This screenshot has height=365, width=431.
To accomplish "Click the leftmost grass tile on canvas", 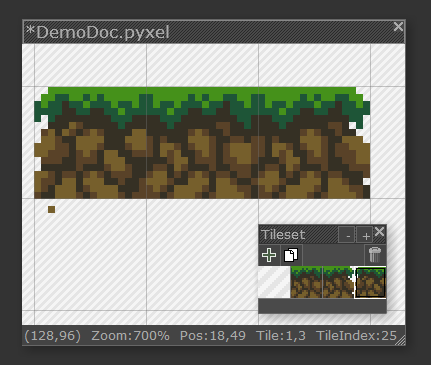I will pos(90,143).
